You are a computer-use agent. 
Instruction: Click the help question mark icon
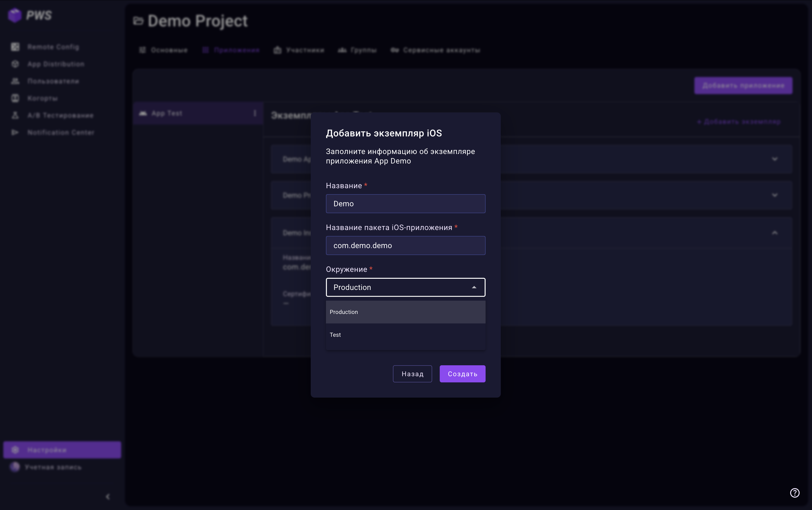(x=794, y=493)
